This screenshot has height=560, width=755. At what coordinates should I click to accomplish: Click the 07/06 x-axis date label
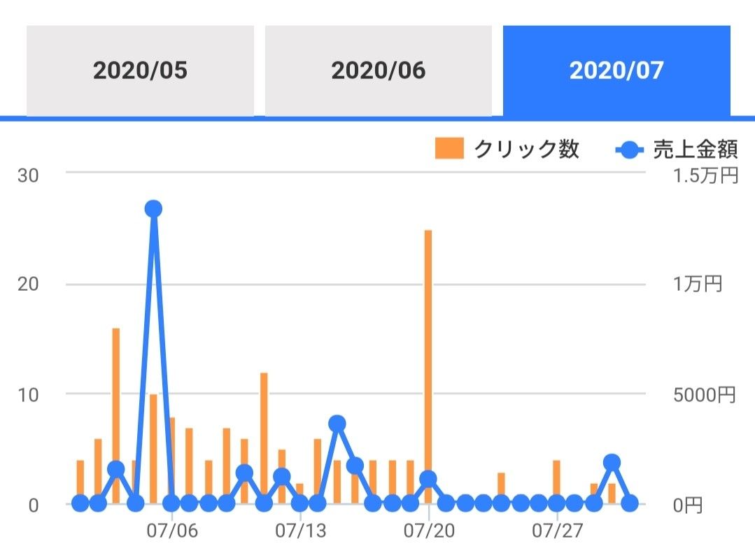pyautogui.click(x=172, y=531)
